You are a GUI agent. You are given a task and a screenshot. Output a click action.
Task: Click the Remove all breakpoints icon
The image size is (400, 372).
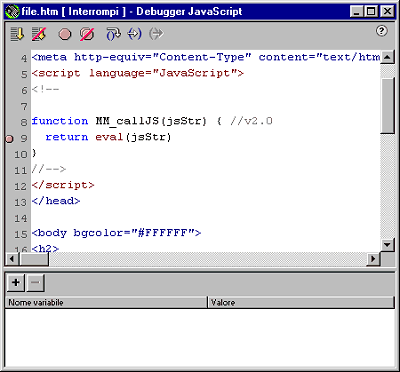click(87, 34)
